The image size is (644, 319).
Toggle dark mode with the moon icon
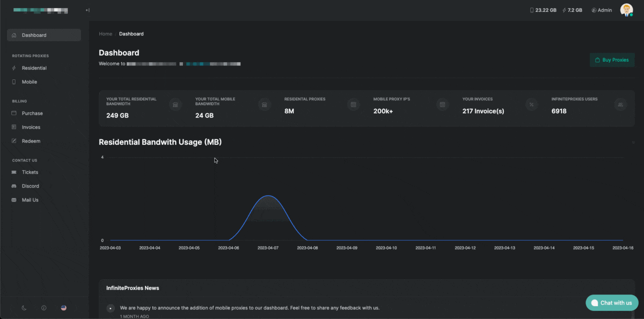tap(24, 308)
